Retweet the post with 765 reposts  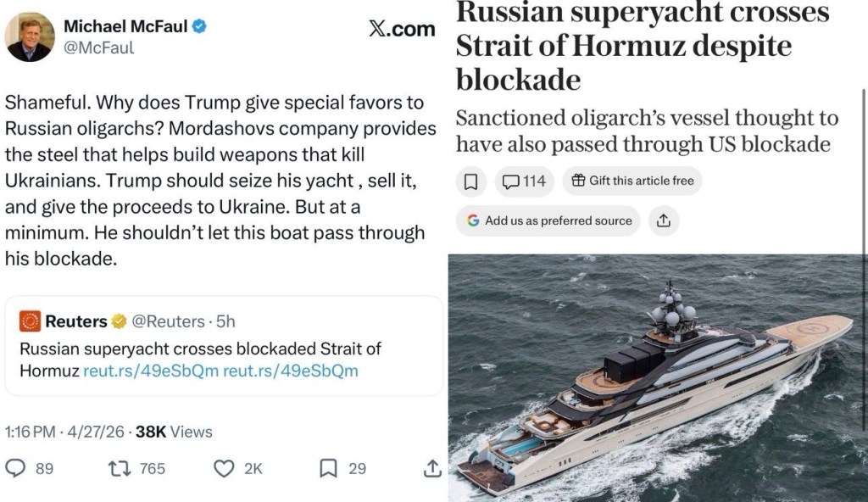[118, 468]
